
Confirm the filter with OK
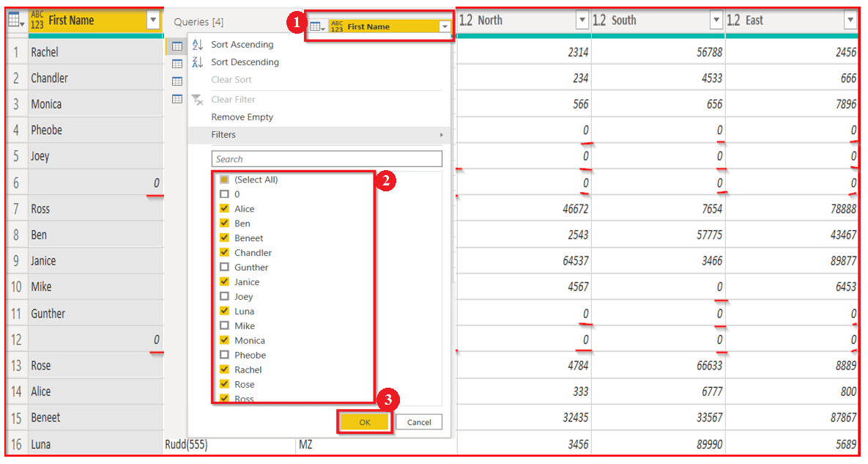click(x=364, y=421)
